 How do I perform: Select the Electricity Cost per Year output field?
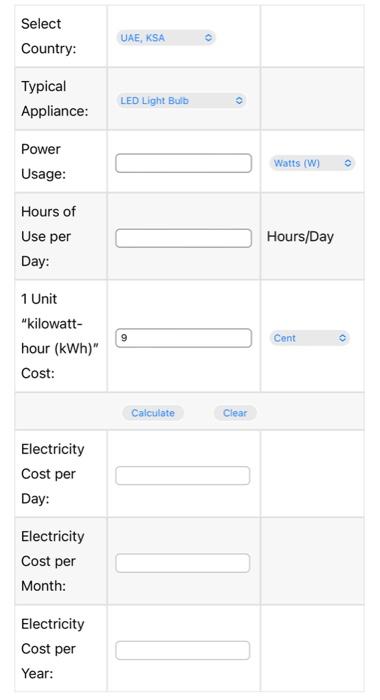(183, 650)
